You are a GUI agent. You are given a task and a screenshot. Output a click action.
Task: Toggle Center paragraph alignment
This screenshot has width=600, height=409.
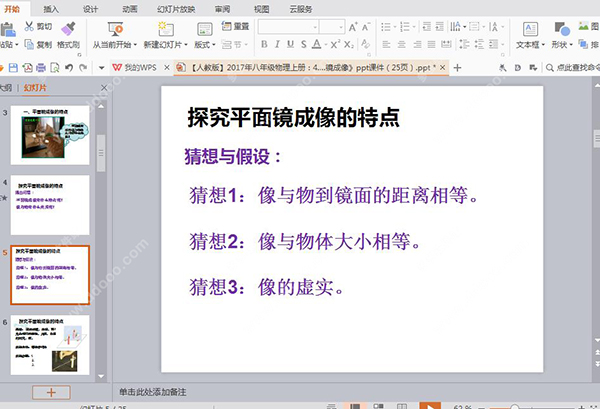pos(401,44)
